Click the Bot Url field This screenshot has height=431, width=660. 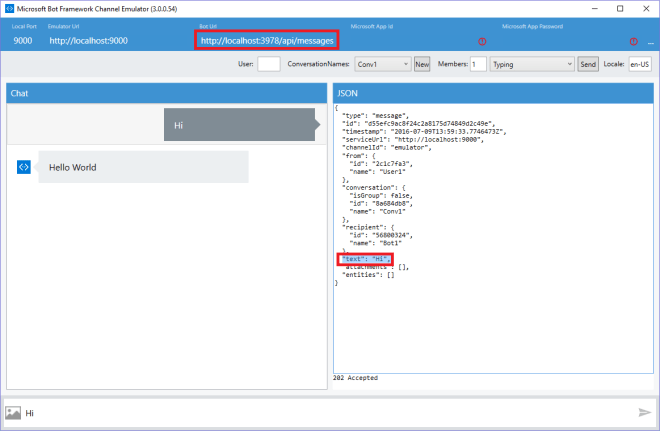tap(267, 40)
